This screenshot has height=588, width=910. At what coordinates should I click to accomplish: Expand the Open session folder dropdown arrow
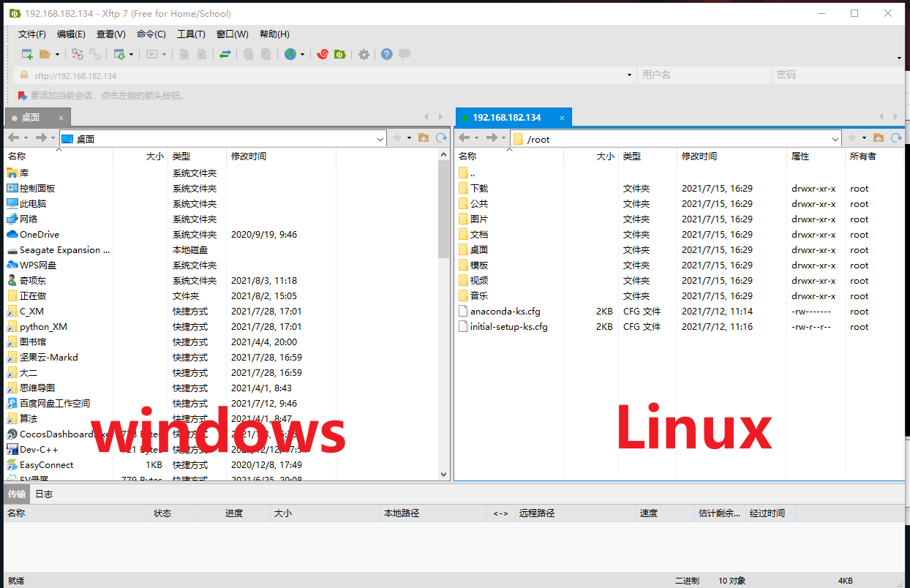pos(57,54)
